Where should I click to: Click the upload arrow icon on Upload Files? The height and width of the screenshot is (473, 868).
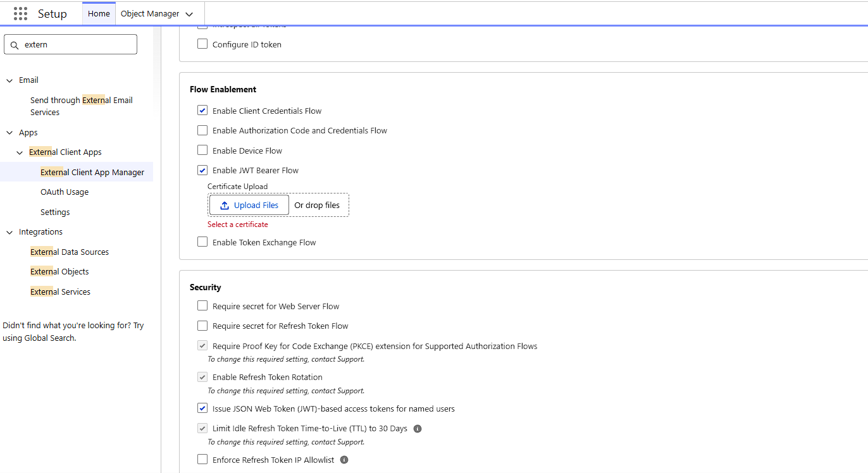pyautogui.click(x=225, y=205)
